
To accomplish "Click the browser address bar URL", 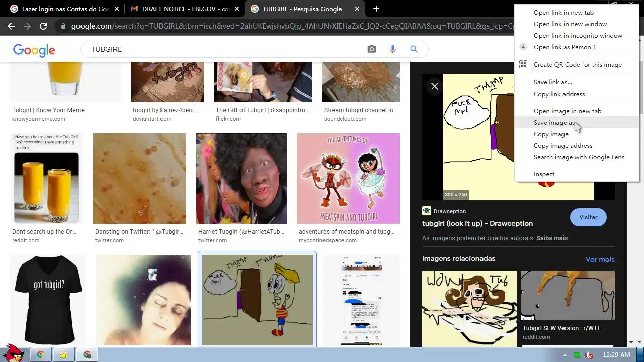I will [x=292, y=26].
